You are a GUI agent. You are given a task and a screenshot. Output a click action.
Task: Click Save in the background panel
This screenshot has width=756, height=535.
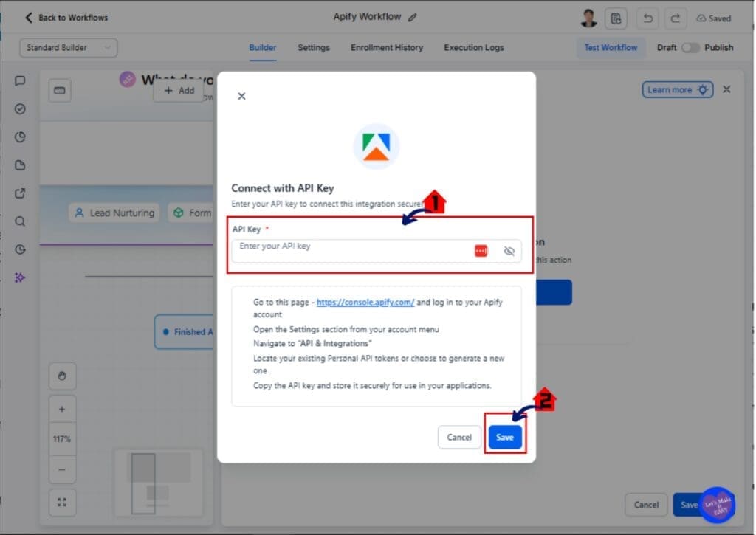(689, 505)
